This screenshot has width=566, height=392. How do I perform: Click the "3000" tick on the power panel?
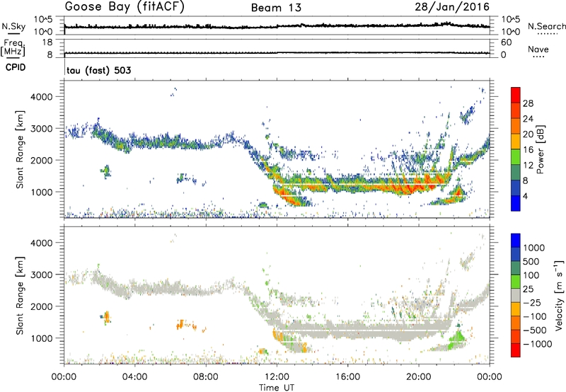coord(41,129)
